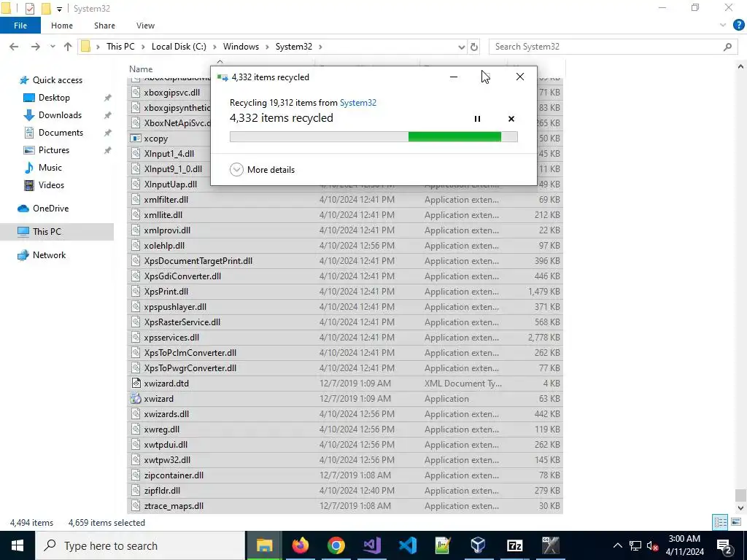Select ztrace_maps.dll in file list

(x=174, y=506)
